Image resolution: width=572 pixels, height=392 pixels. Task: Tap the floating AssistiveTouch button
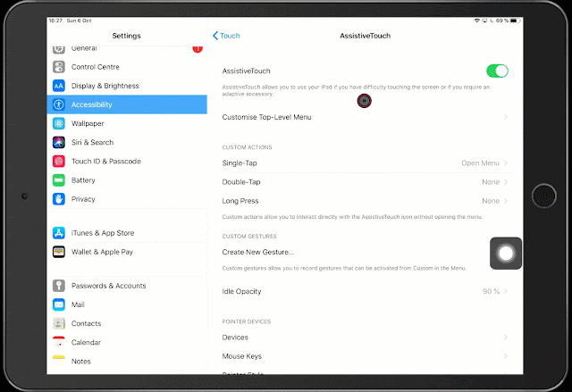pos(506,254)
